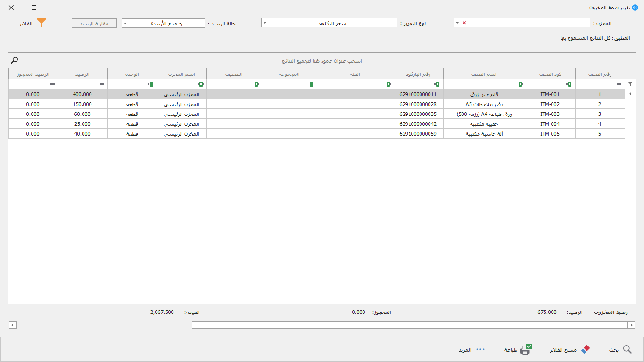This screenshot has width=644, height=362.
Task: Sort by the الرصيد المحجوز column header
Action: click(33, 74)
